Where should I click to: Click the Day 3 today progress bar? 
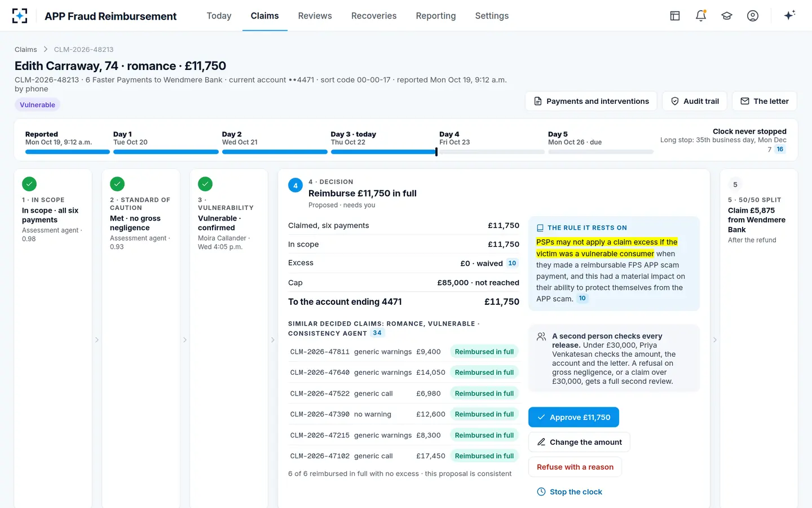click(x=383, y=152)
